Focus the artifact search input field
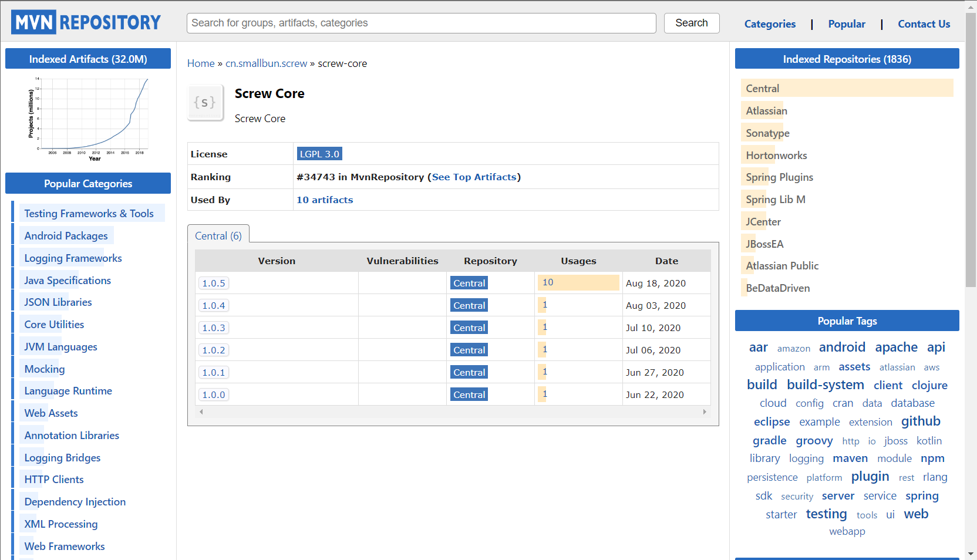 click(422, 23)
